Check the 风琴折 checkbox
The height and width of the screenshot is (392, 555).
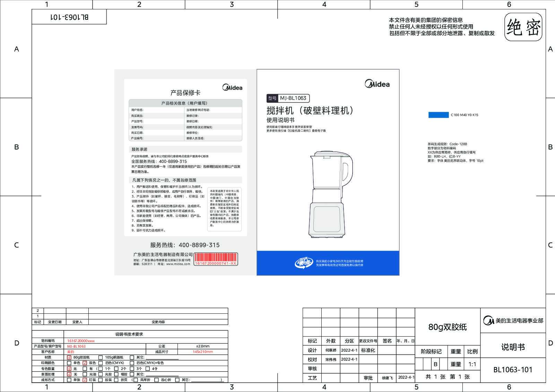(136, 380)
